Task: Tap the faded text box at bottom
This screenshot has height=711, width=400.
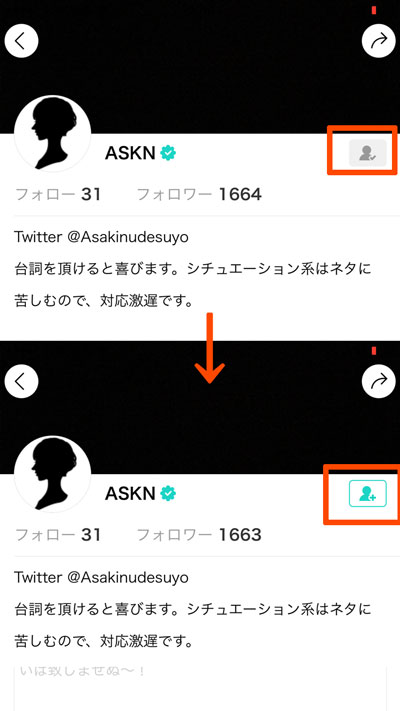Action: tap(200, 687)
